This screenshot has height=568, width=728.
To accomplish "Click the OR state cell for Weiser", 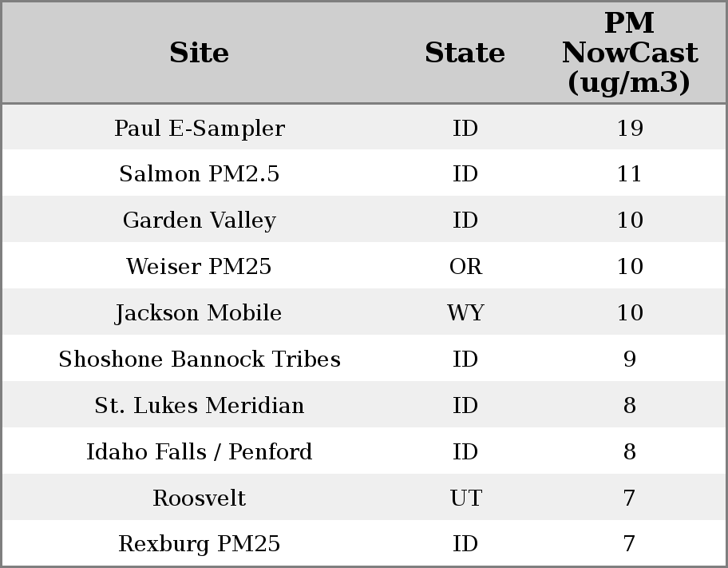I will click(x=465, y=267).
